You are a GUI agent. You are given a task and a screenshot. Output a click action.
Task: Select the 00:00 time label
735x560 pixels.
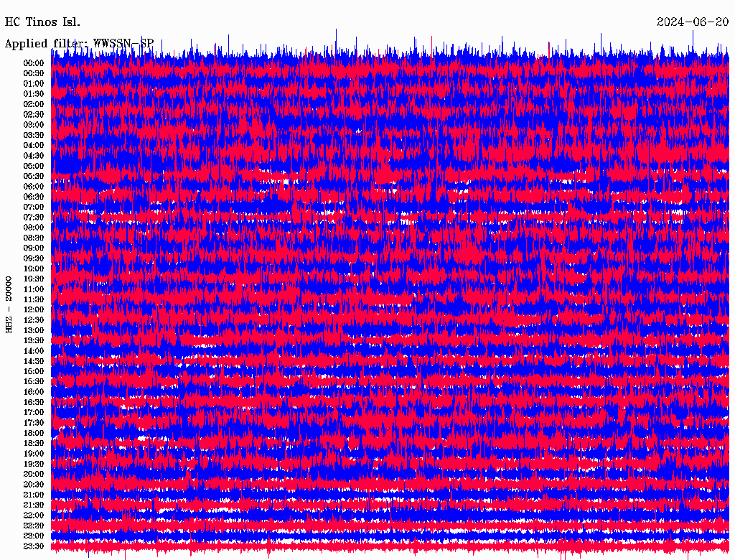point(34,63)
